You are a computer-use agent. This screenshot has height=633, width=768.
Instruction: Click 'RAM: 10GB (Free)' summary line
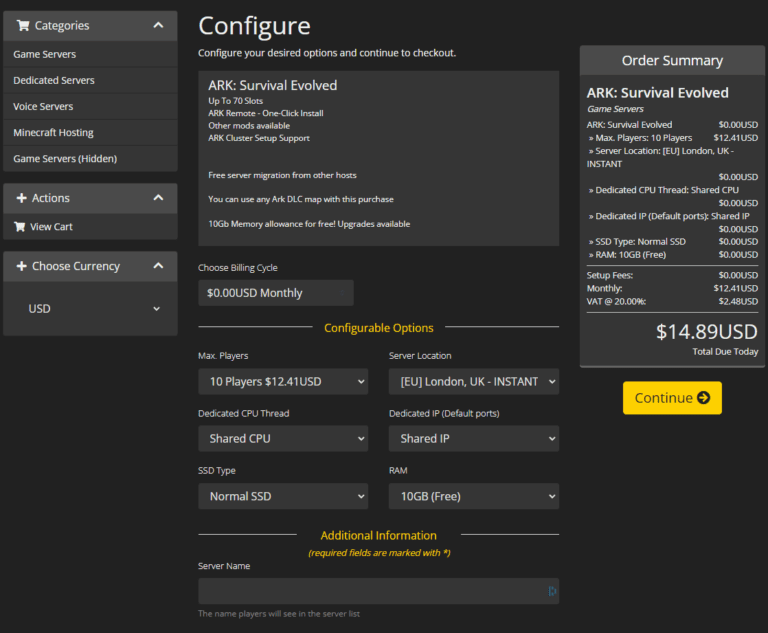[x=672, y=255]
